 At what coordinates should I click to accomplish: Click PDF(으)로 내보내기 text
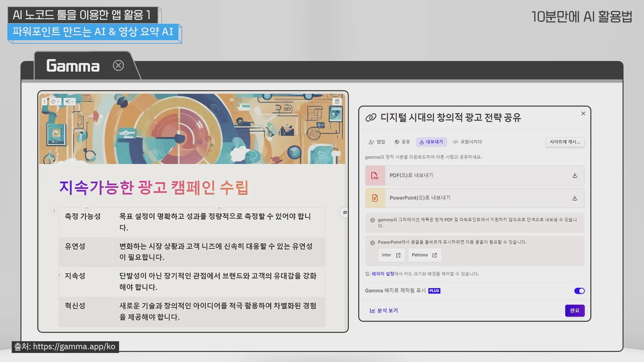411,175
